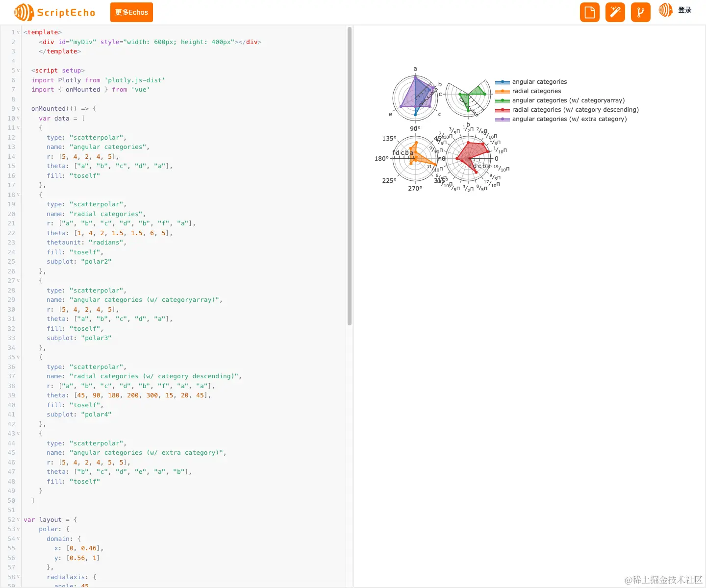Click the subplot: "polar2" line
This screenshot has width=706, height=588.
(79, 262)
